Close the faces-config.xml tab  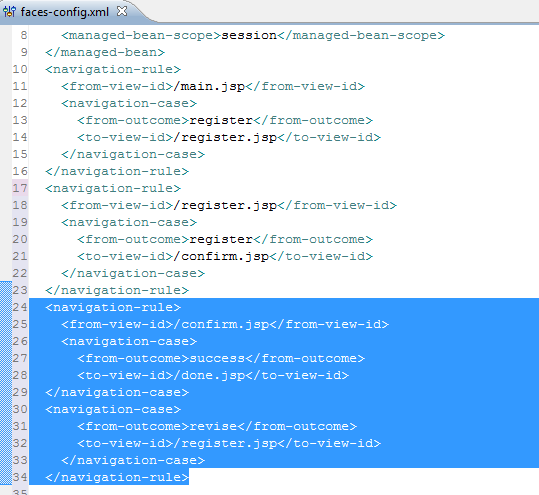[x=122, y=11]
